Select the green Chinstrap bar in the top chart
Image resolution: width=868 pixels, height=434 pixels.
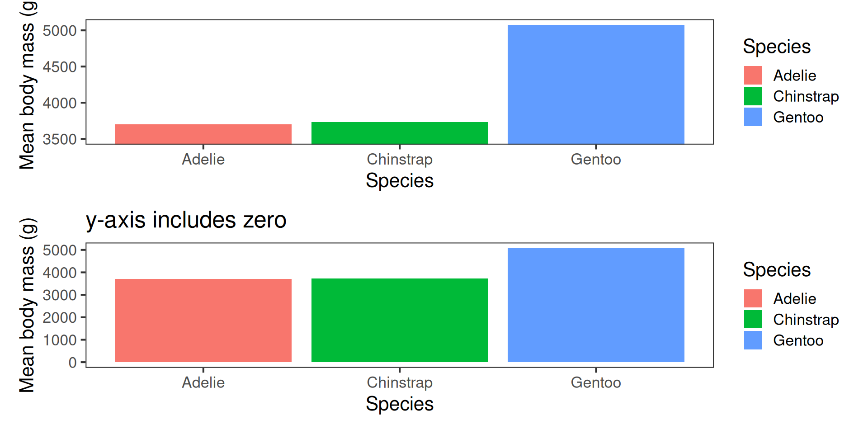400,133
